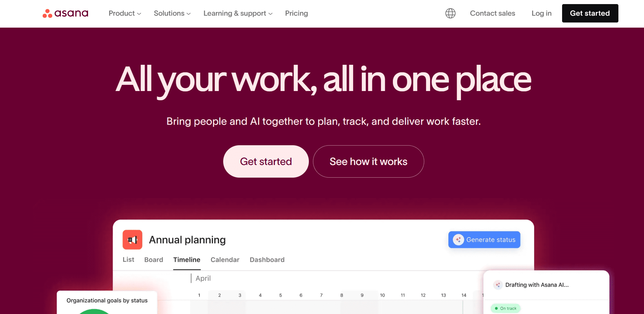The image size is (644, 314).
Task: Click Contact sales
Action: tap(492, 13)
